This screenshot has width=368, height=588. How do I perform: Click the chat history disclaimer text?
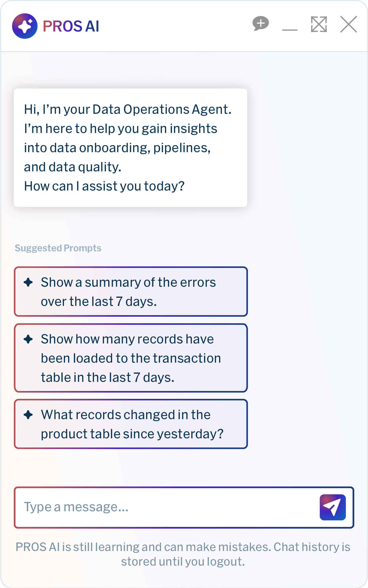click(x=183, y=561)
